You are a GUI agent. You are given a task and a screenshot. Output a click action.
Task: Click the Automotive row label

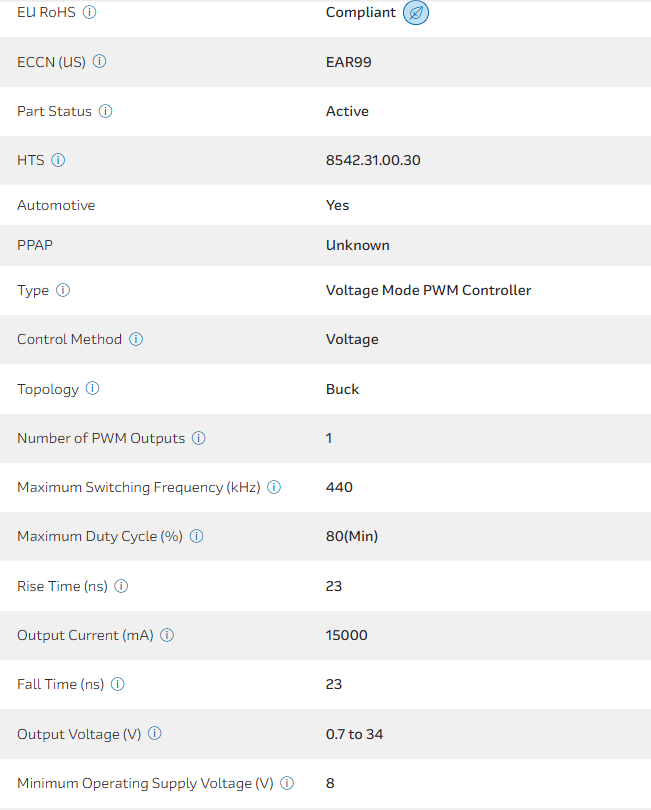56,205
